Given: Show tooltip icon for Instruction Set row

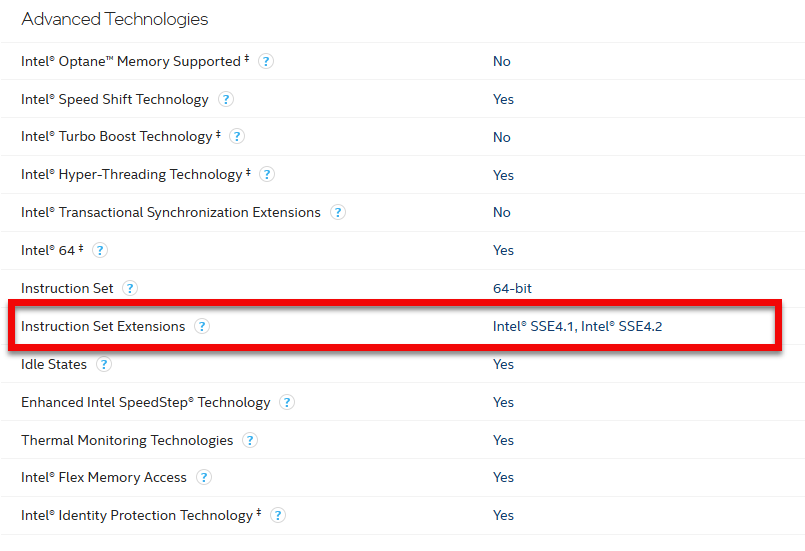Looking at the screenshot, I should click(x=130, y=288).
